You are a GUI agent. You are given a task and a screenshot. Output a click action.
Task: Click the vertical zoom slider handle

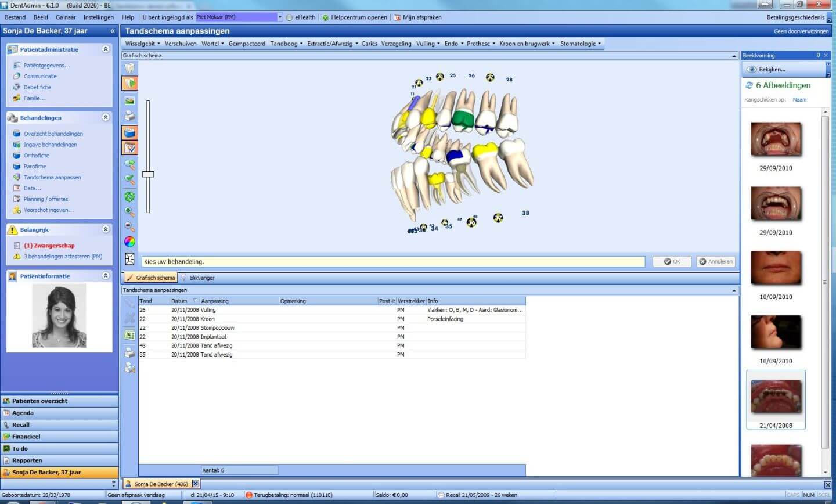pos(148,174)
